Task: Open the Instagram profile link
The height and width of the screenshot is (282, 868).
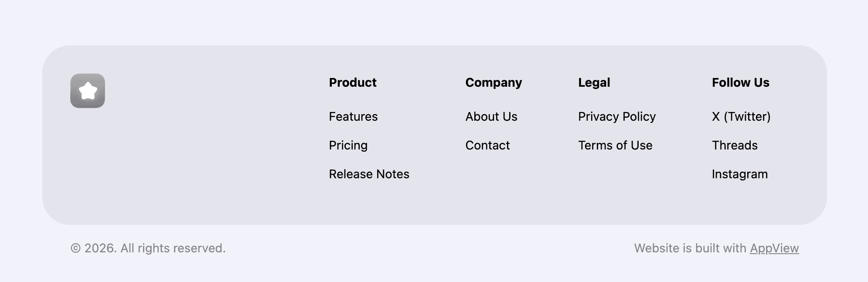Action: pos(739,174)
